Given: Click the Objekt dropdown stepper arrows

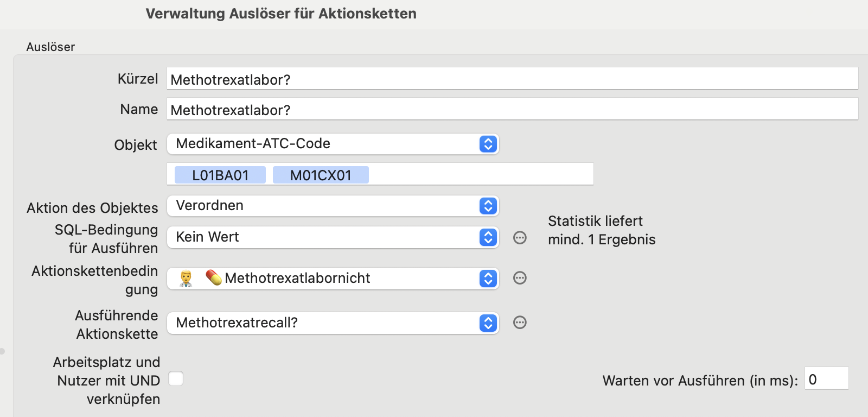Looking at the screenshot, I should (488, 144).
